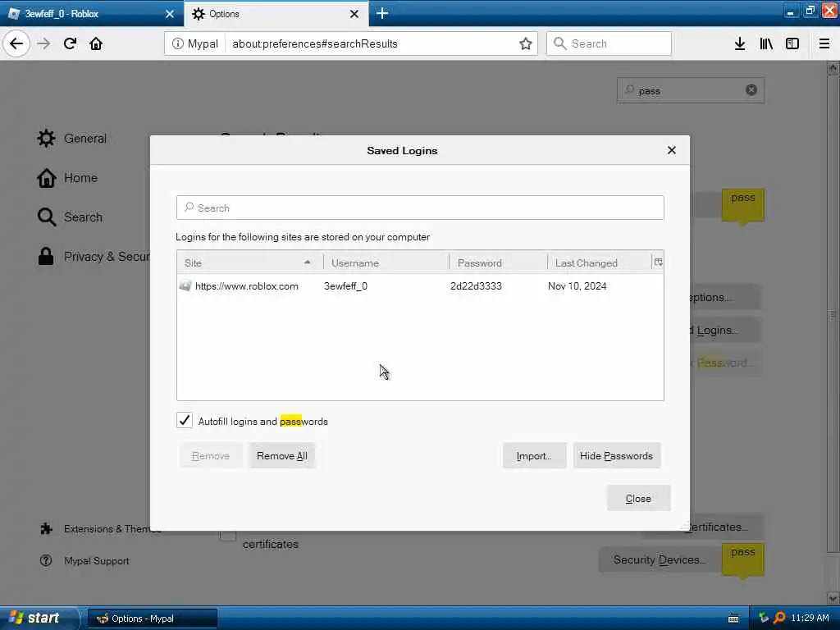Click the Extensions & Themes puzzle icon
This screenshot has width=840, height=630.
[46, 529]
